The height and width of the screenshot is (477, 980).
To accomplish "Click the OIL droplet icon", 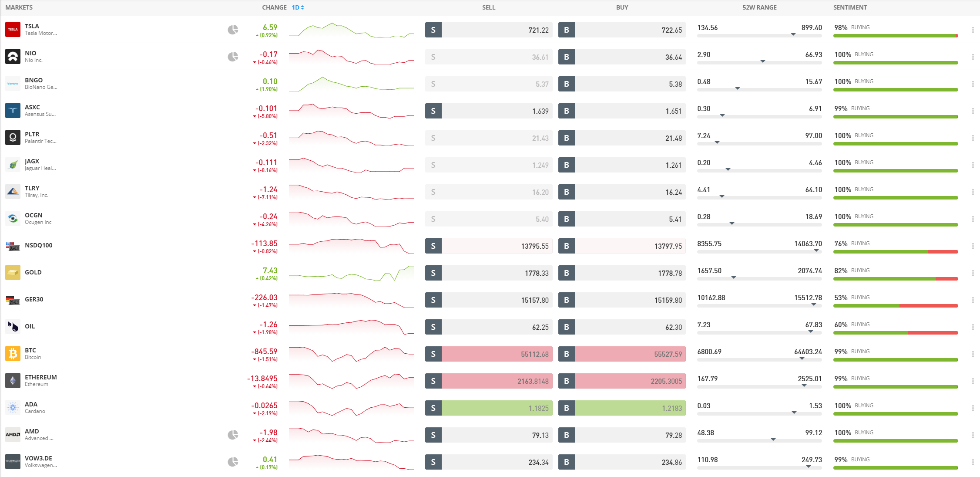I will coord(13,326).
